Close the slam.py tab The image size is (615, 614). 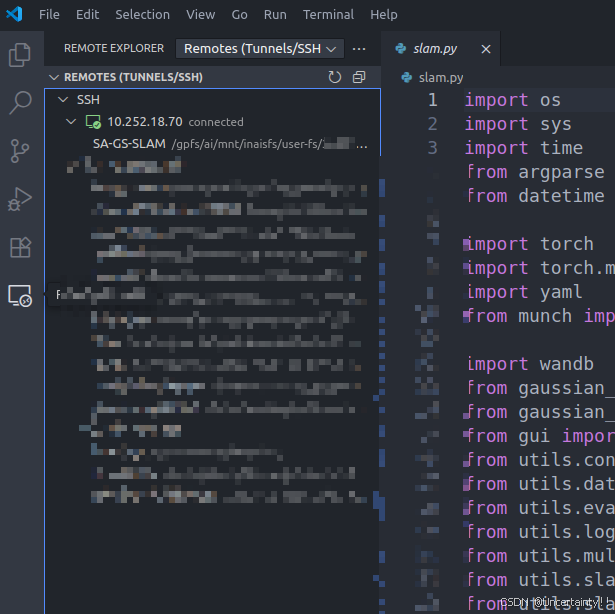tap(486, 49)
